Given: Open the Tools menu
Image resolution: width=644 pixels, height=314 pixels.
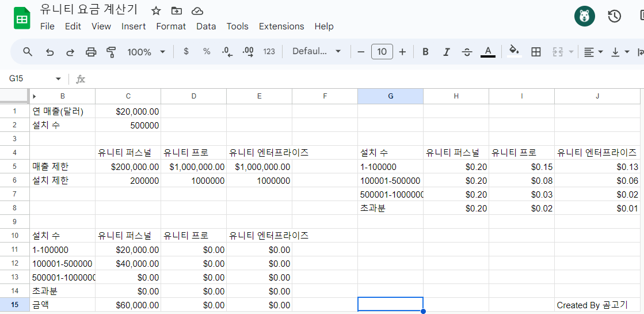Looking at the screenshot, I should coord(237,27).
